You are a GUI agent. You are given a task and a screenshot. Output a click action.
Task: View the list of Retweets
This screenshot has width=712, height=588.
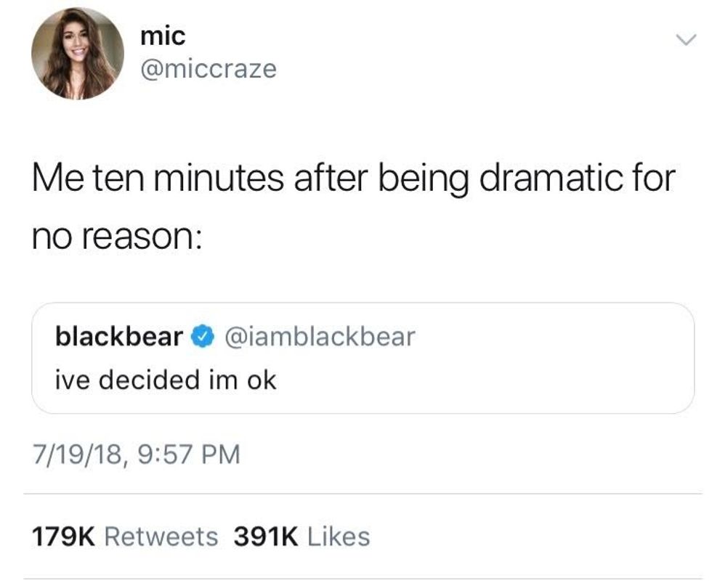pos(161,536)
